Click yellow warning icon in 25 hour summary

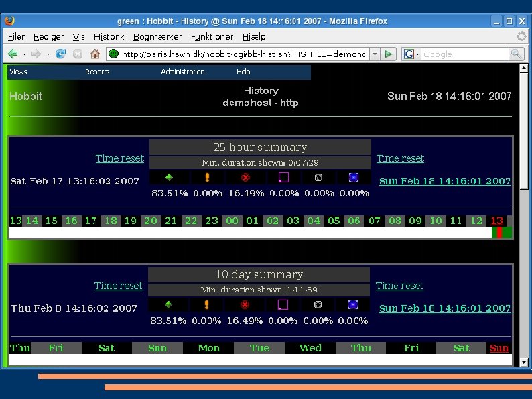click(207, 177)
